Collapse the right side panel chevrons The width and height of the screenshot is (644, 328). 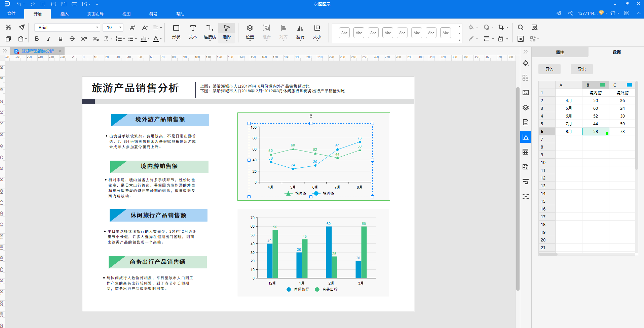tap(526, 52)
